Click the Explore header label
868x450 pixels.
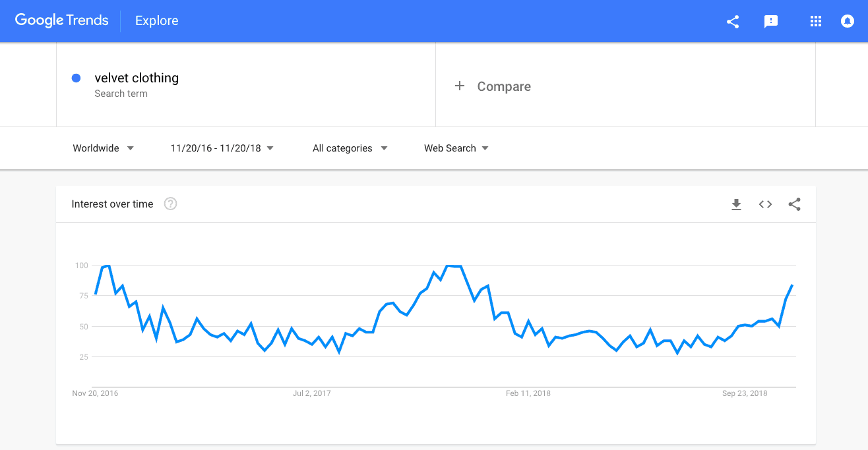pyautogui.click(x=157, y=21)
